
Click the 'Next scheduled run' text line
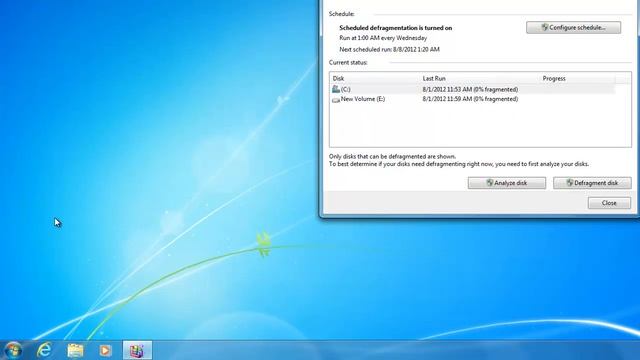click(389, 49)
